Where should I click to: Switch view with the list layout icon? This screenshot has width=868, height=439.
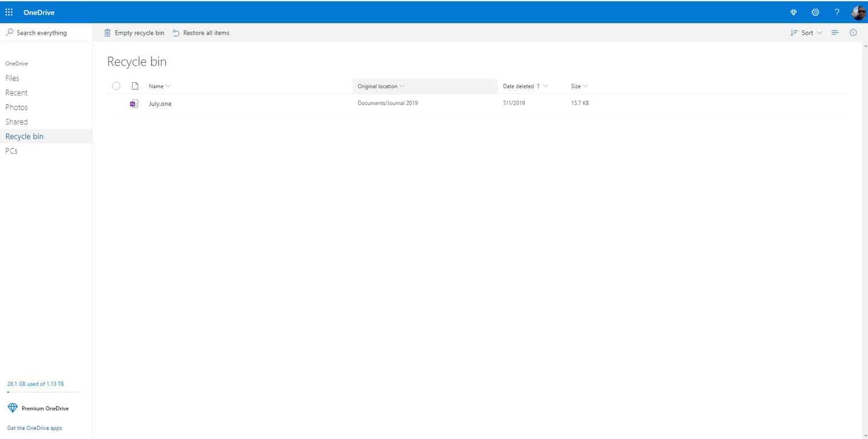click(x=835, y=33)
